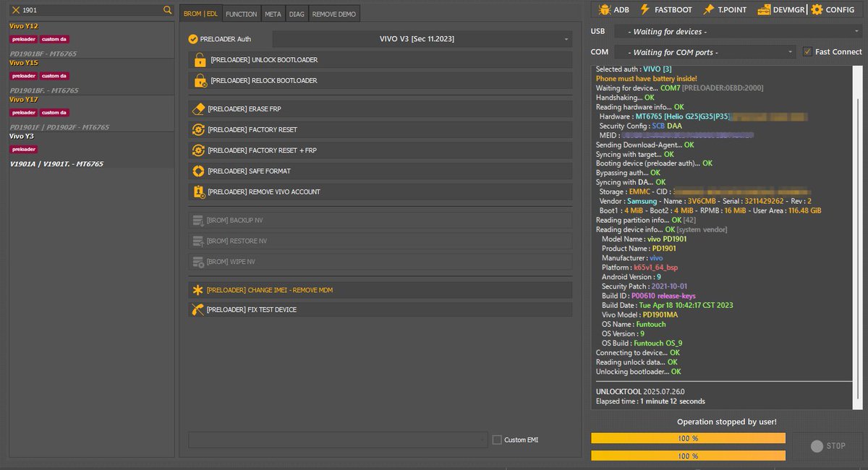Click CHANGE IMEI - REMOVE MDM button

(x=380, y=290)
